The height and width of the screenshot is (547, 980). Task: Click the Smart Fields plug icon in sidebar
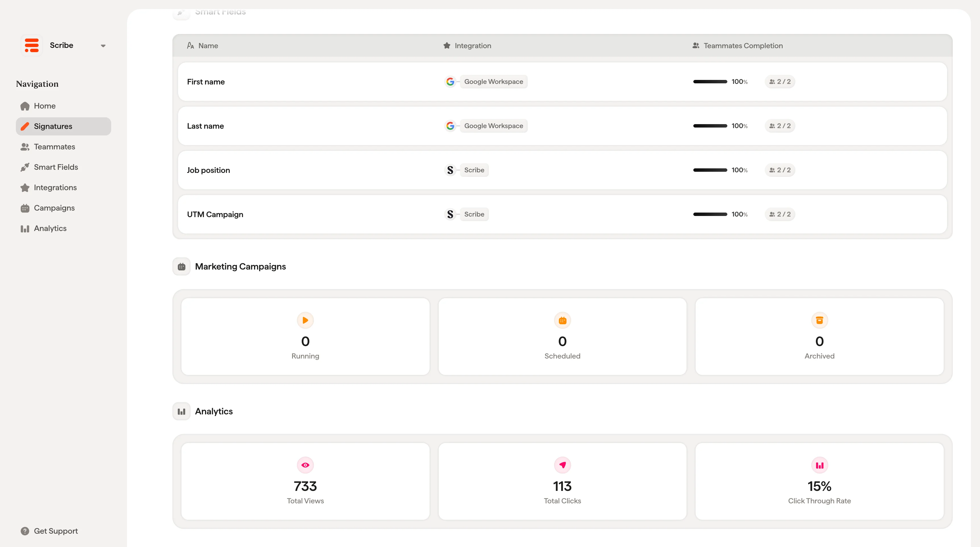point(25,167)
